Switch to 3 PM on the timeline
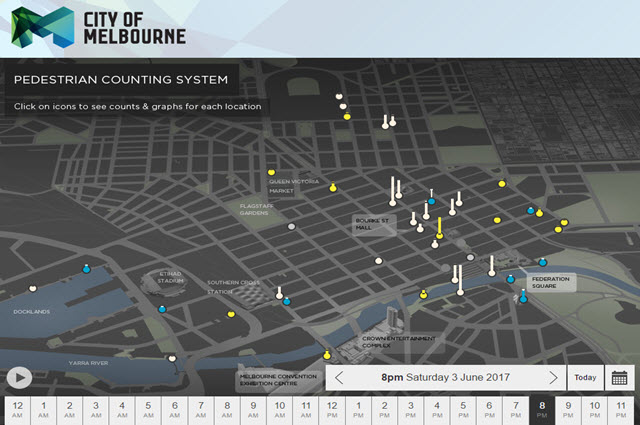Viewport: 640px width, 425px height. click(x=410, y=409)
